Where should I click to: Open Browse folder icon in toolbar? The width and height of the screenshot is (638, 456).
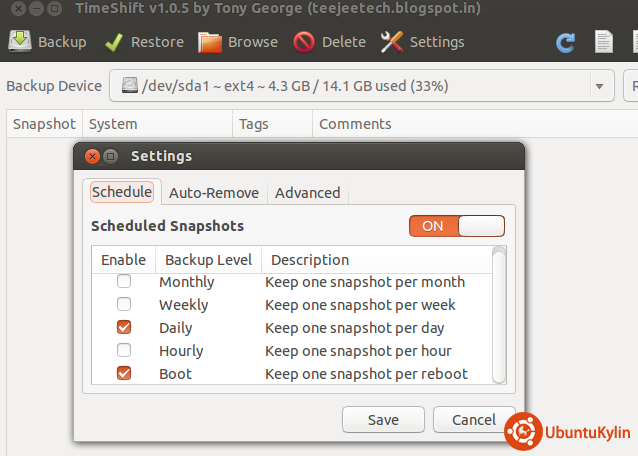(210, 42)
